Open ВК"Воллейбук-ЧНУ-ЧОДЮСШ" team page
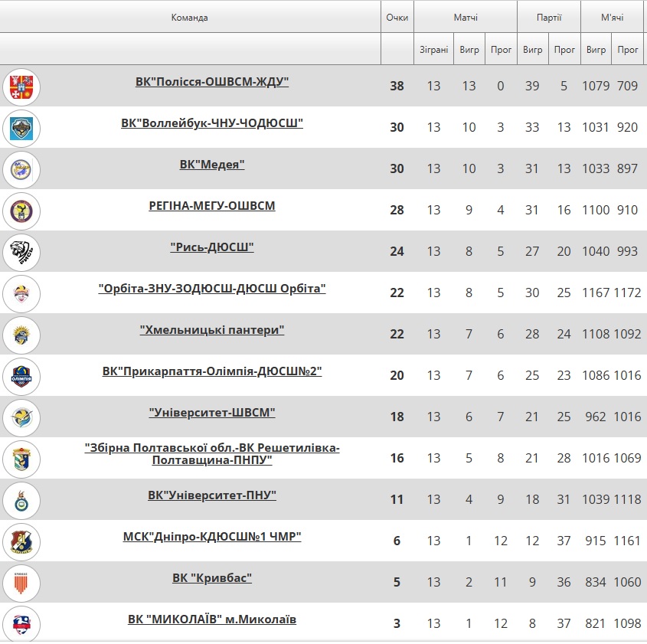647x644 pixels. point(212,123)
